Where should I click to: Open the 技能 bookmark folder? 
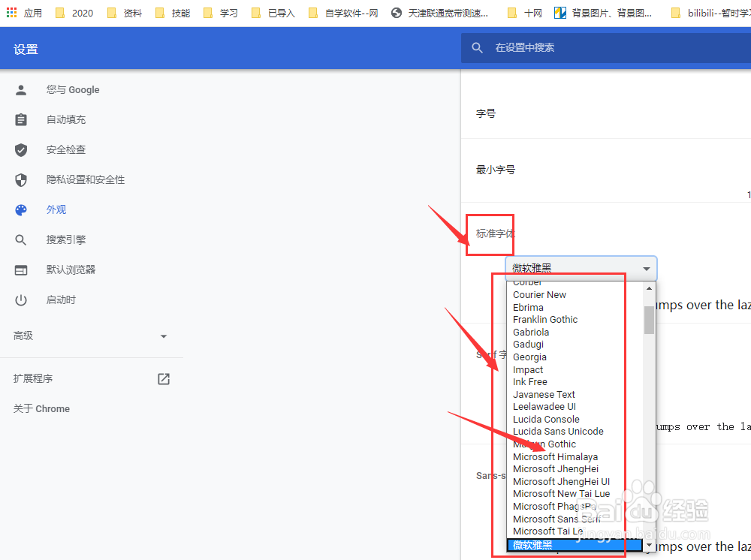(173, 13)
